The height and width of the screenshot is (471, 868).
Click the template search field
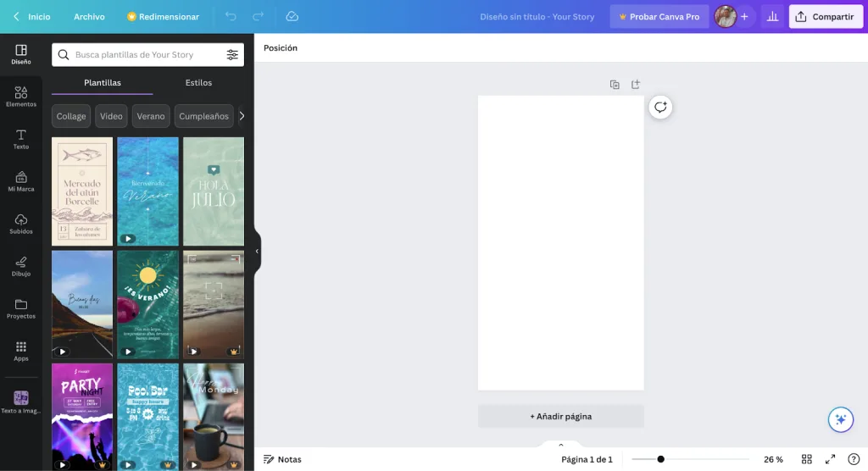point(147,55)
